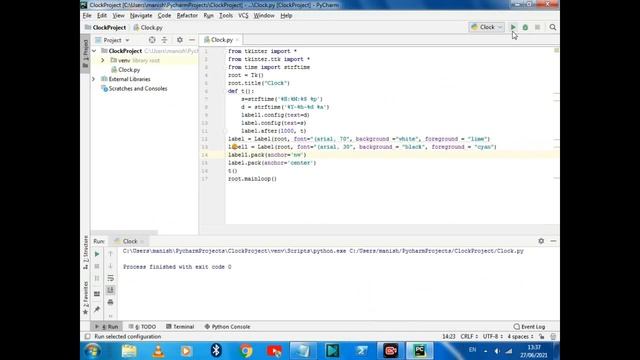Open Search Everywhere magnifier icon
Screen dimensions: 640x360
point(553,27)
